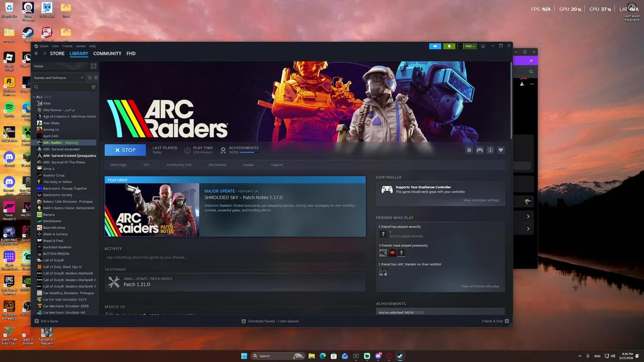Switch library to grid view icon
The height and width of the screenshot is (362, 644).
[93, 66]
